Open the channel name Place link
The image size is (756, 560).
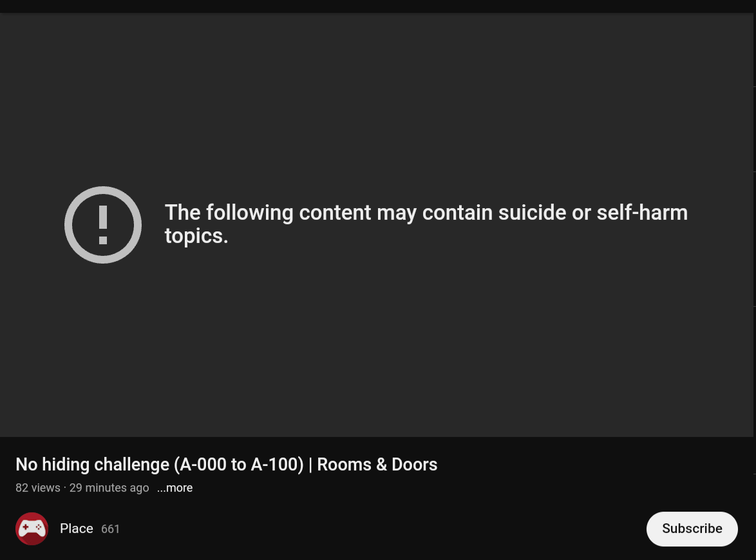[76, 528]
